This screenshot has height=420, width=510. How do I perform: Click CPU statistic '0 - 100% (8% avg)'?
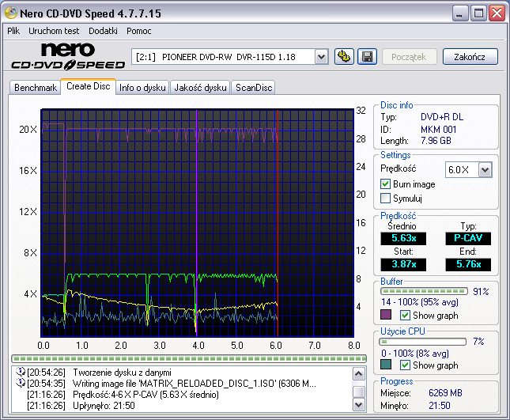pyautogui.click(x=415, y=353)
